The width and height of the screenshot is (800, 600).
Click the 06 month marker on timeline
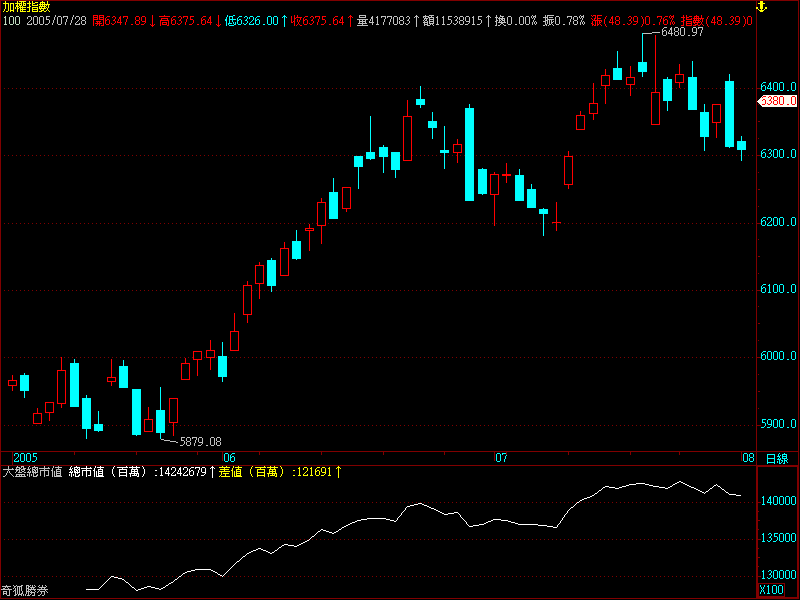(x=229, y=458)
